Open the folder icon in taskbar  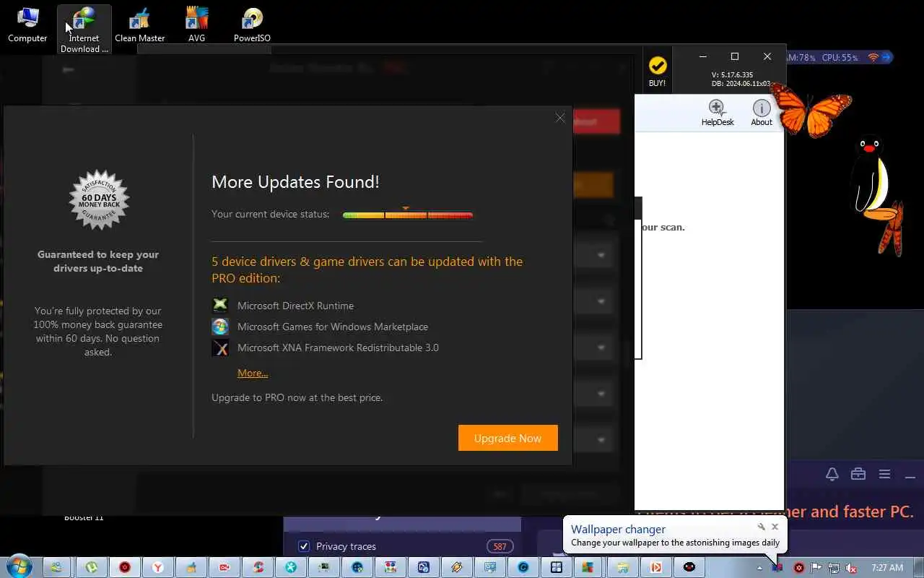tap(623, 567)
